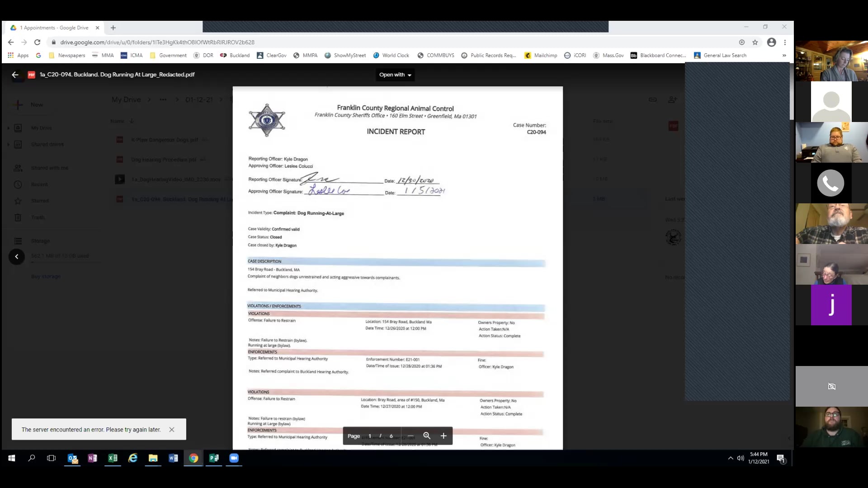The image size is (868, 488).
Task: Open the Apps bookmark shortcut
Action: [19, 55]
